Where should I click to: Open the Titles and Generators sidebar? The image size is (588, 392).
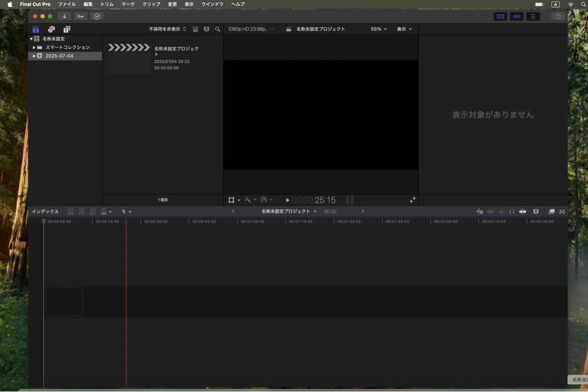[x=66, y=29]
